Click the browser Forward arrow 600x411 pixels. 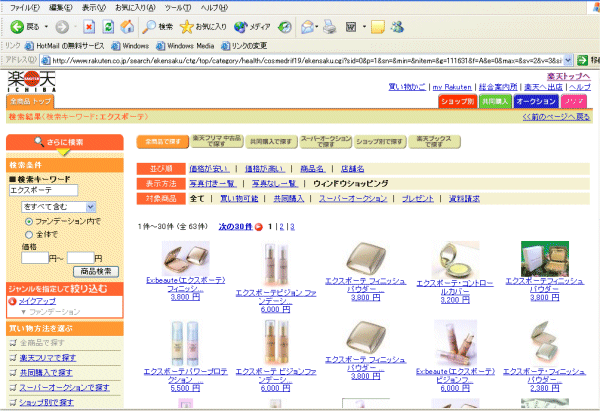pyautogui.click(x=62, y=27)
